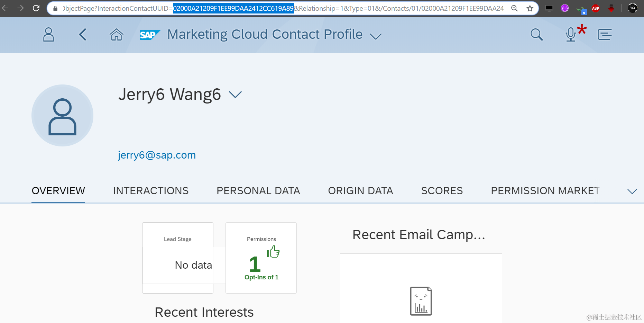
Task: Open the PERSONAL DATA tab
Action: click(x=258, y=191)
